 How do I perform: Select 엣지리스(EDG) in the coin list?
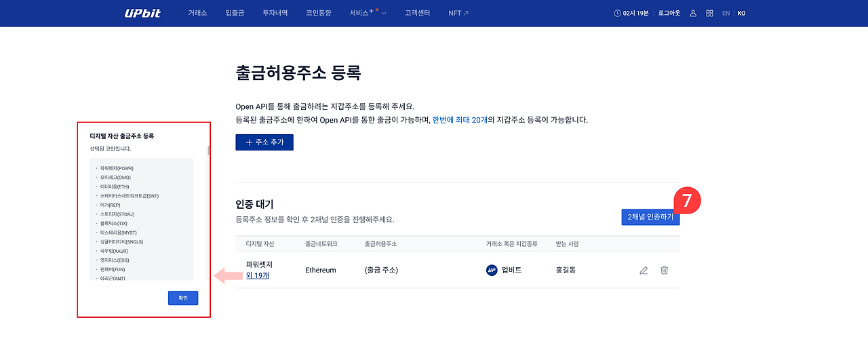[x=114, y=260]
